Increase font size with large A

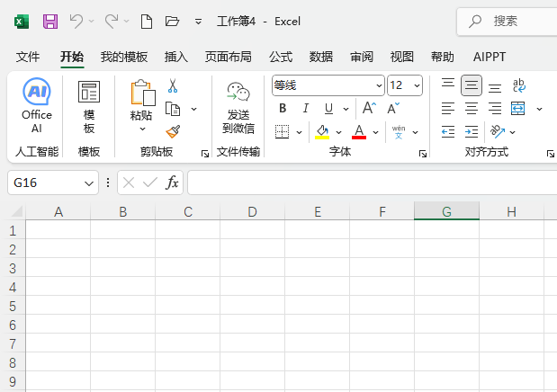tap(369, 108)
